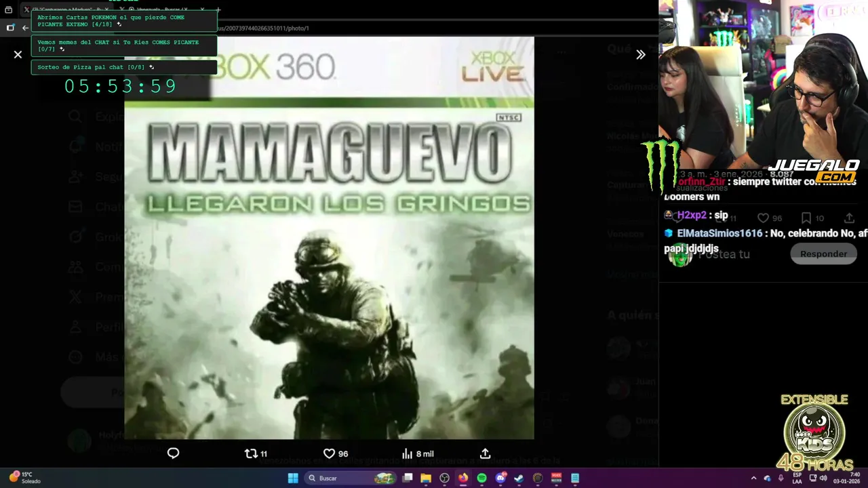The height and width of the screenshot is (488, 868).
Task: Click the 'Vemos memes del CHAT' goal
Action: pyautogui.click(x=118, y=45)
